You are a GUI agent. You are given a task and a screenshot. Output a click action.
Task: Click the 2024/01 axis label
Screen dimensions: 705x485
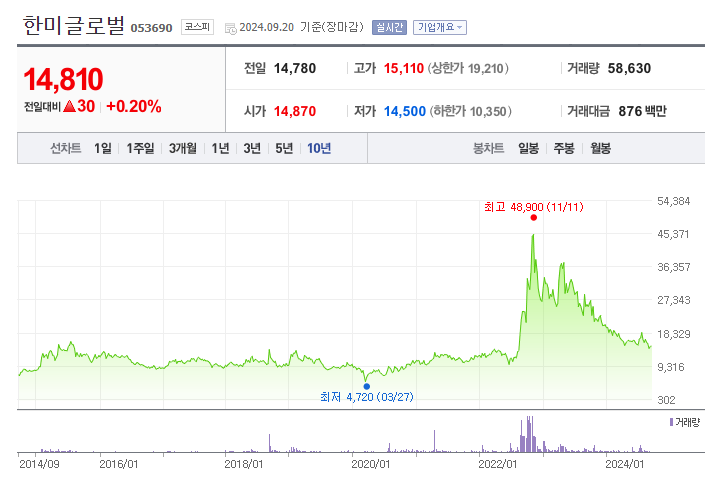(625, 464)
